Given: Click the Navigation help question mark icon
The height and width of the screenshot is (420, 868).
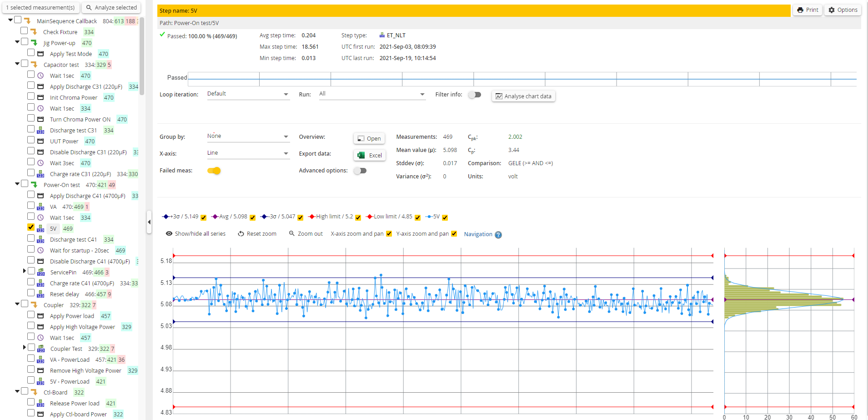Looking at the screenshot, I should (498, 235).
